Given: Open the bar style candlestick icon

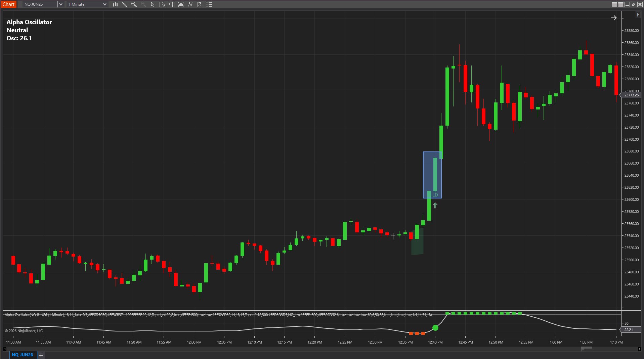Looking at the screenshot, I should tap(115, 4).
